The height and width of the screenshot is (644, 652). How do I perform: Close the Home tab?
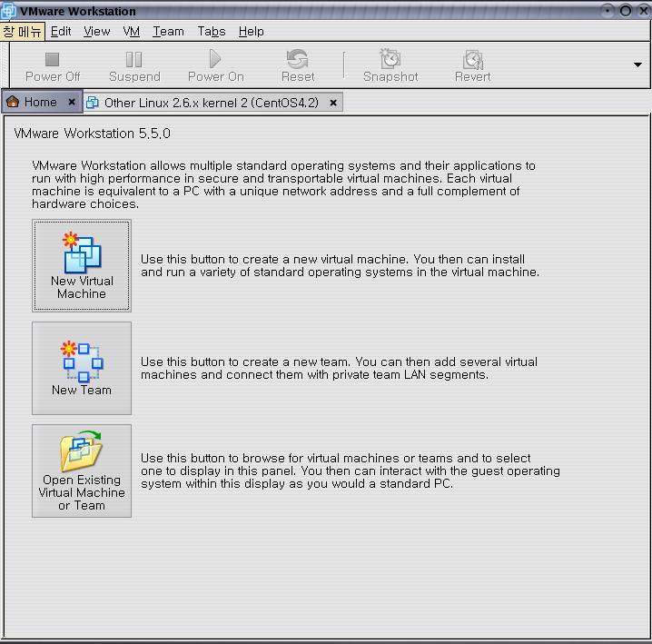pyautogui.click(x=72, y=102)
